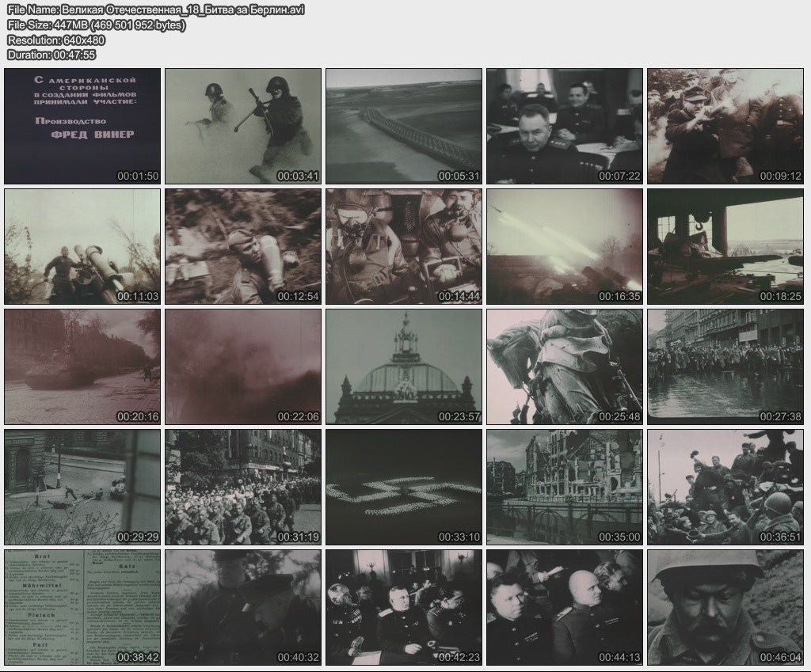811x672 pixels.
Task: Select the soldiers-in-smoke frame at 00:03:41
Action: 243,126
